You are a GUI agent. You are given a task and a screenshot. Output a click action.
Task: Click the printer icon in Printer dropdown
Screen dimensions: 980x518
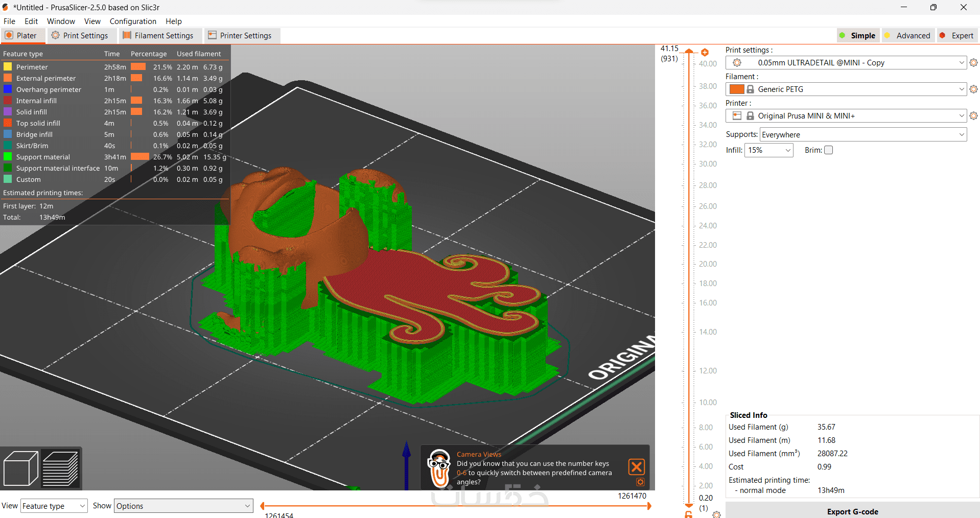(737, 116)
